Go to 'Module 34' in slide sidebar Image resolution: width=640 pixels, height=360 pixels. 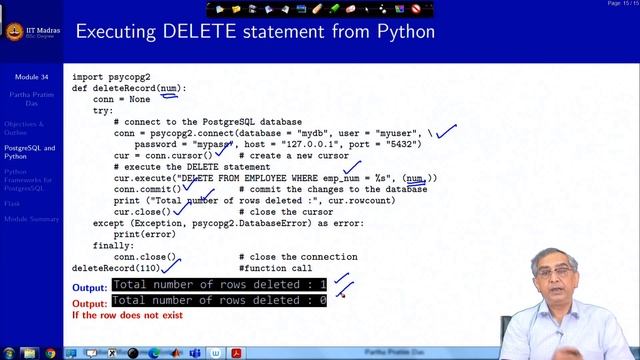tap(31, 77)
